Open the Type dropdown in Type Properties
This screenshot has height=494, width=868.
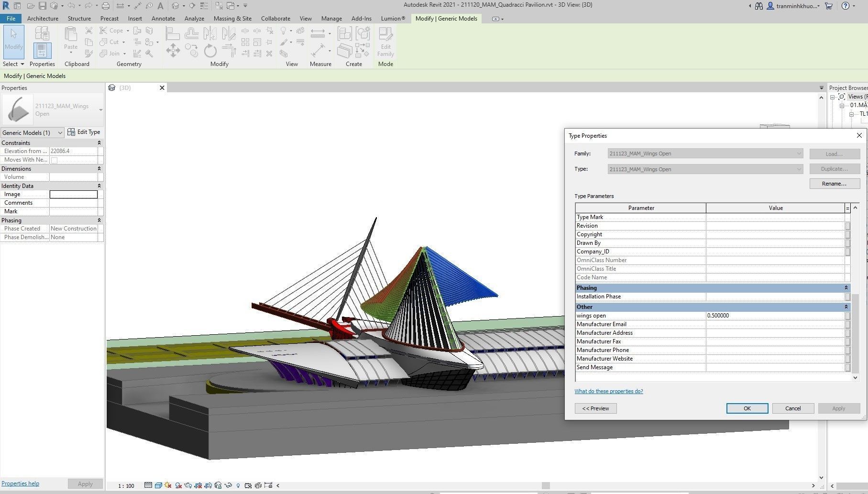coord(798,169)
